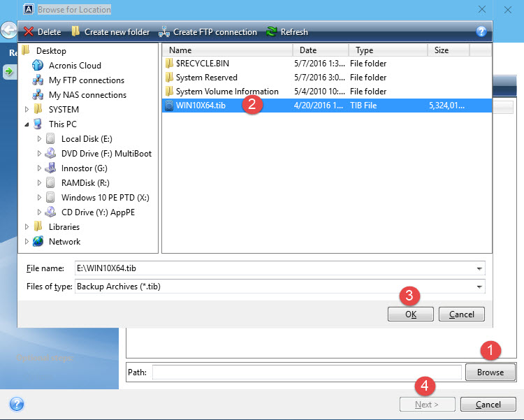Expand the Libraries tree node
Image resolution: width=524 pixels, height=420 pixels.
pos(27,226)
